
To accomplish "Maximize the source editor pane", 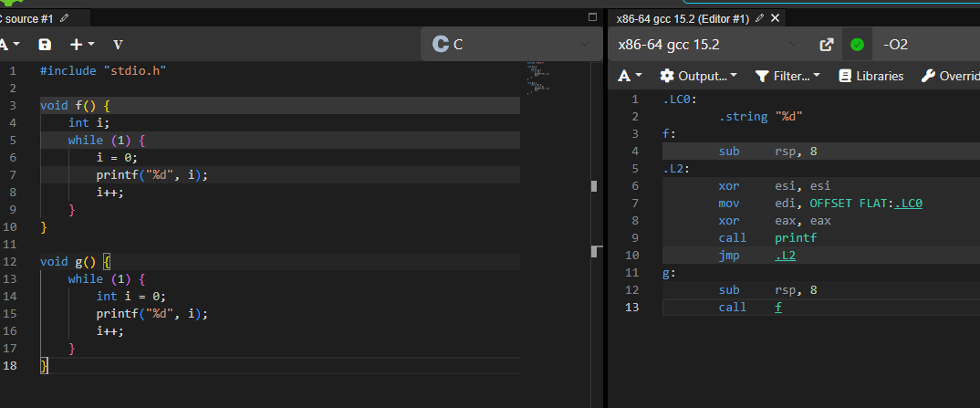I will click(592, 17).
